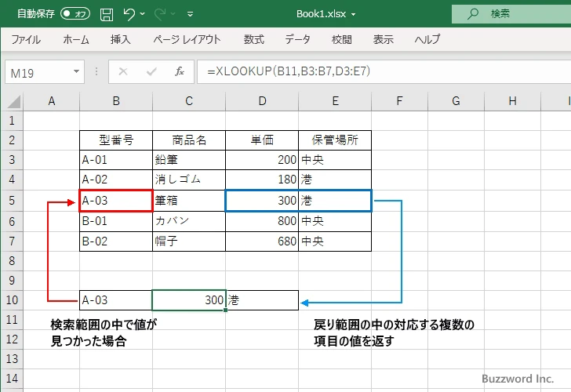Select cell containing B-02

tap(116, 241)
